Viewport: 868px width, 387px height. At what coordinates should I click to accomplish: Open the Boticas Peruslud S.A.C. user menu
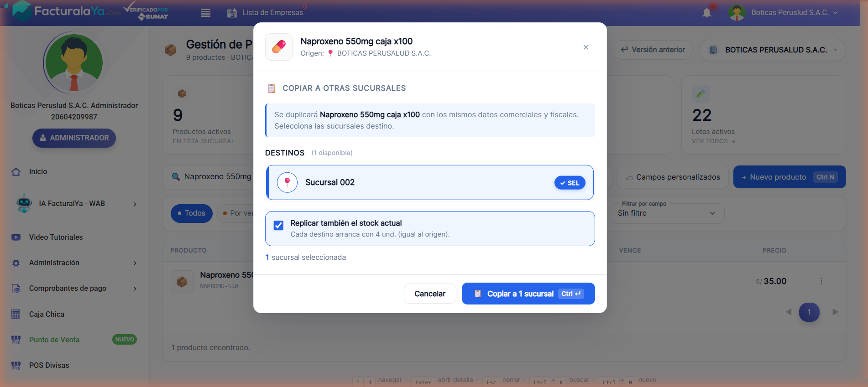(795, 13)
